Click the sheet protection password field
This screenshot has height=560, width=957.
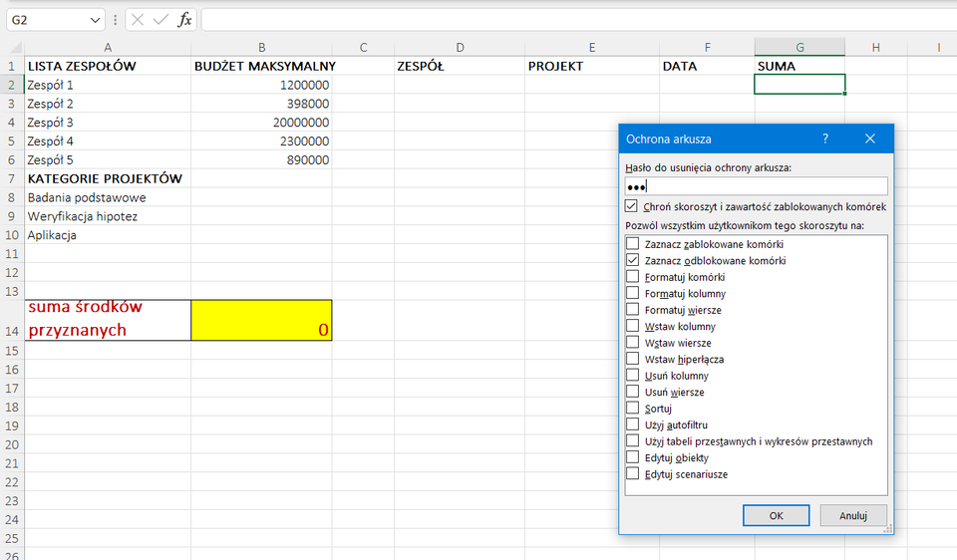pyautogui.click(x=756, y=186)
